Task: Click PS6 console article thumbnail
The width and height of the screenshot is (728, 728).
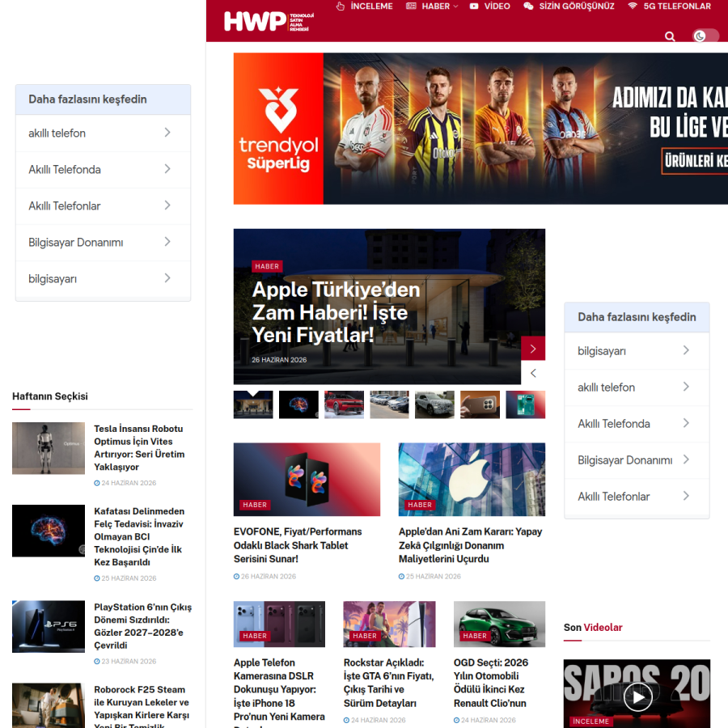Action: point(49,626)
